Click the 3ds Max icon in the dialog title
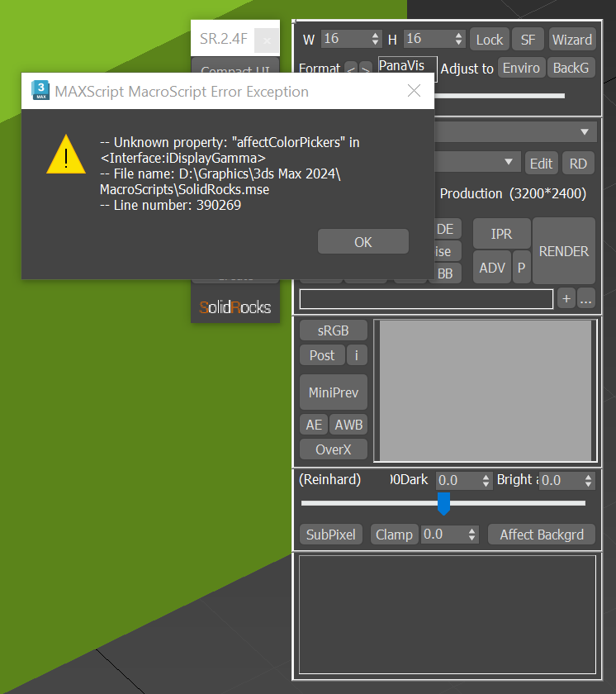Viewport: 616px width, 694px height. coord(40,91)
